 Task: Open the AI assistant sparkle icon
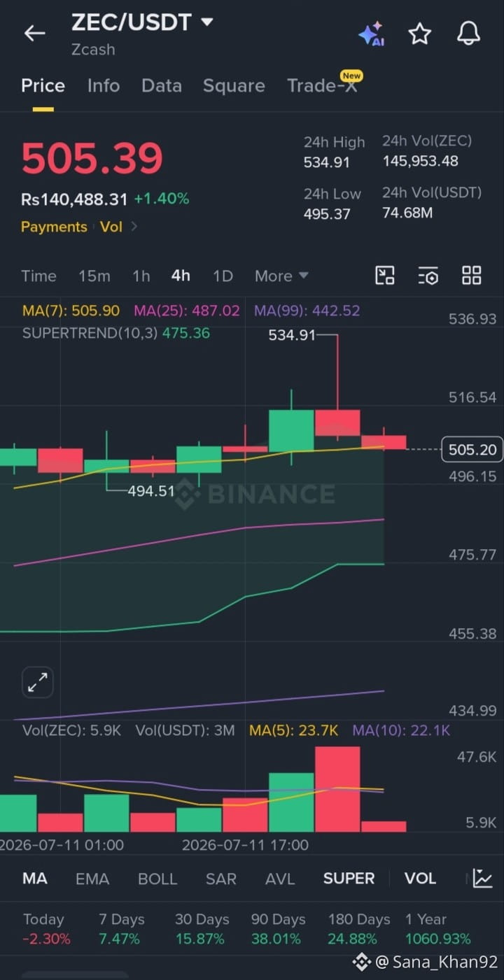point(371,34)
